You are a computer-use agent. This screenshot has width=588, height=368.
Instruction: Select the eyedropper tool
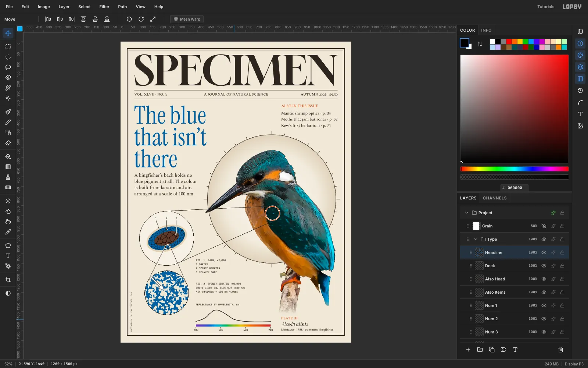[x=8, y=232]
